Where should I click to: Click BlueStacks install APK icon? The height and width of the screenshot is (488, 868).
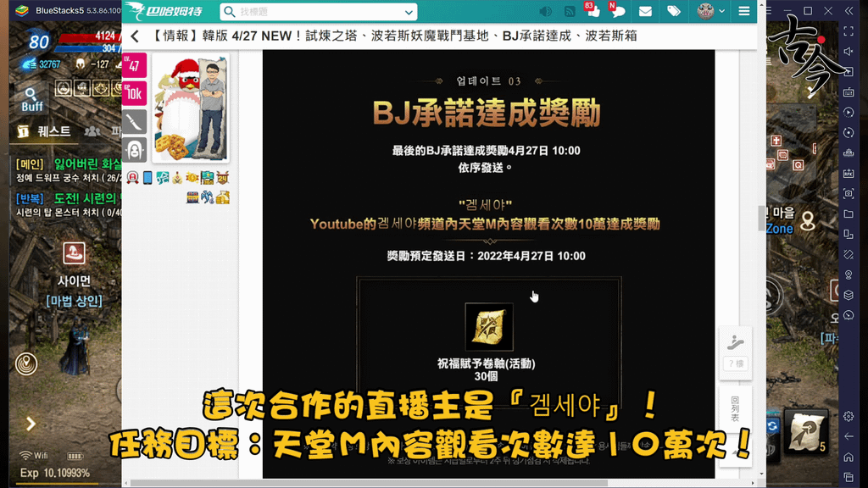coord(849,173)
